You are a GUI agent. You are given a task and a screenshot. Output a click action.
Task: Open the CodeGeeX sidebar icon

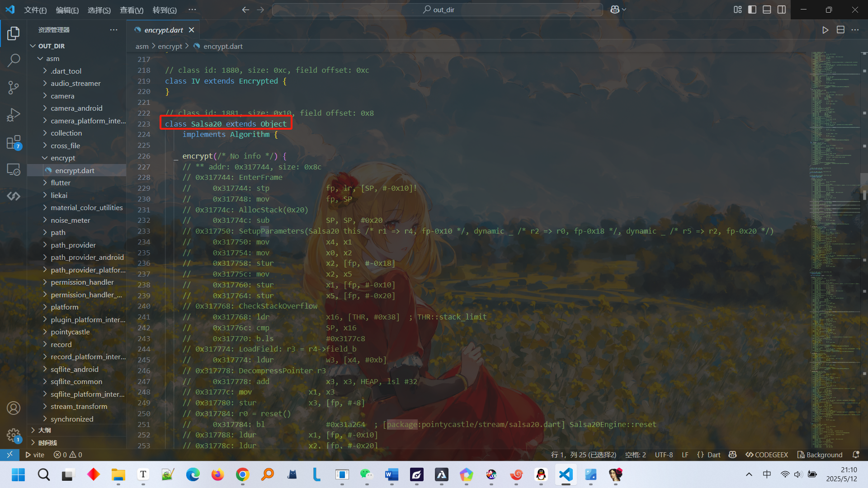(14, 196)
